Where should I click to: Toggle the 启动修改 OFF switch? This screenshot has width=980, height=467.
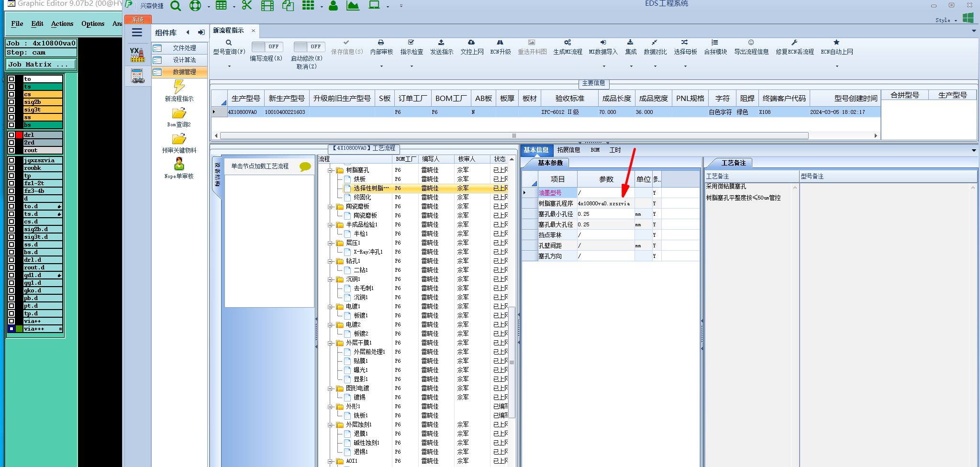tap(309, 46)
